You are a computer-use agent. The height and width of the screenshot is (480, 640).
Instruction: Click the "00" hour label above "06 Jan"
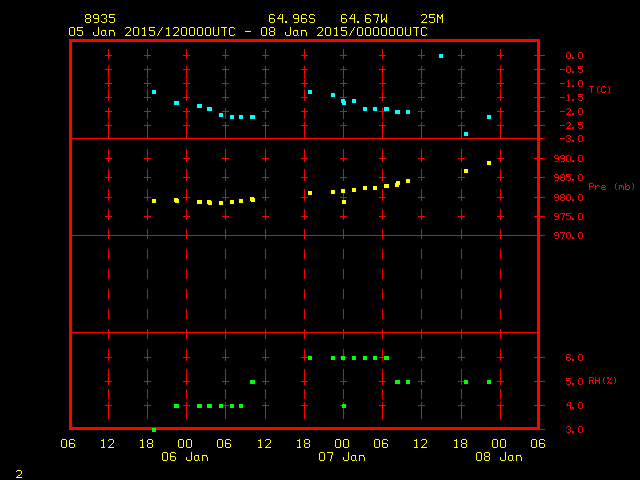coord(185,444)
